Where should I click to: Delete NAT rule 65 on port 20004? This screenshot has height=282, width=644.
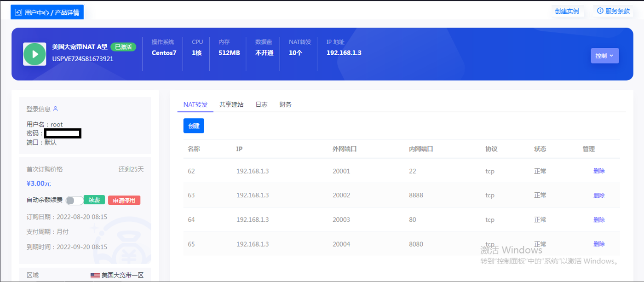599,244
